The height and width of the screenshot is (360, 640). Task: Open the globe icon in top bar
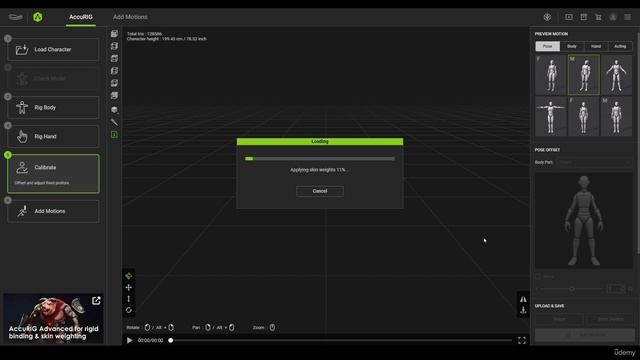point(547,17)
